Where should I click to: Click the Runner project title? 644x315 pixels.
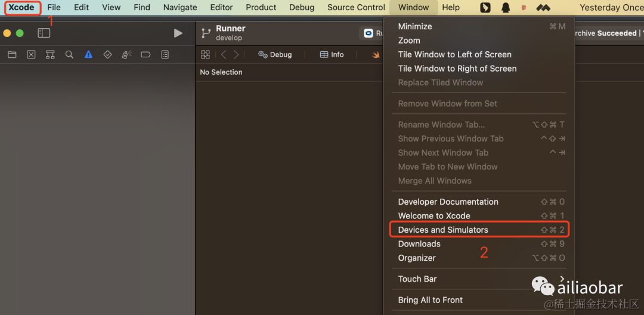coord(230,28)
